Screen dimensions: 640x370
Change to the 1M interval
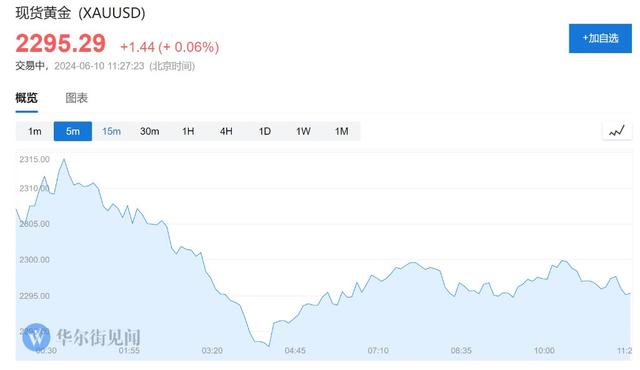pyautogui.click(x=341, y=131)
